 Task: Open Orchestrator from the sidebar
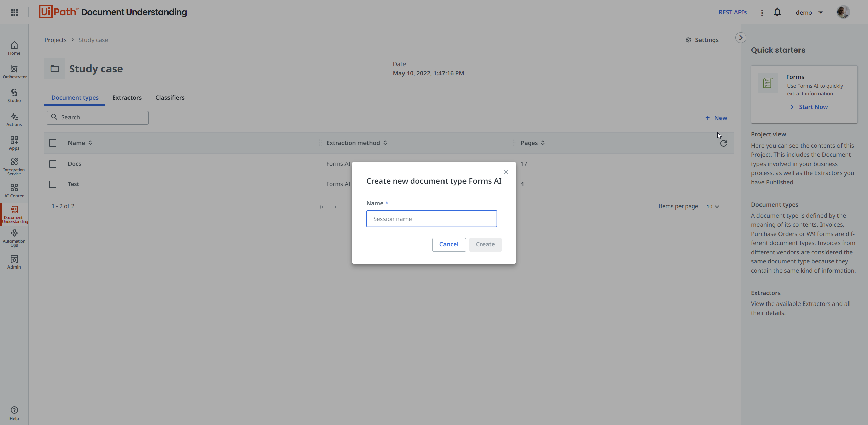point(15,72)
